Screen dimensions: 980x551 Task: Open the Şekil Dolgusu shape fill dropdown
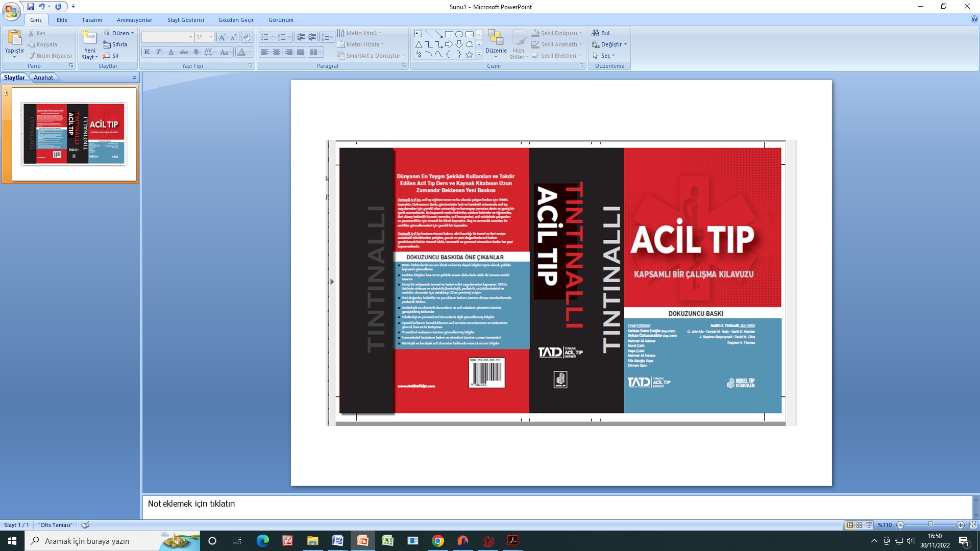(x=556, y=33)
